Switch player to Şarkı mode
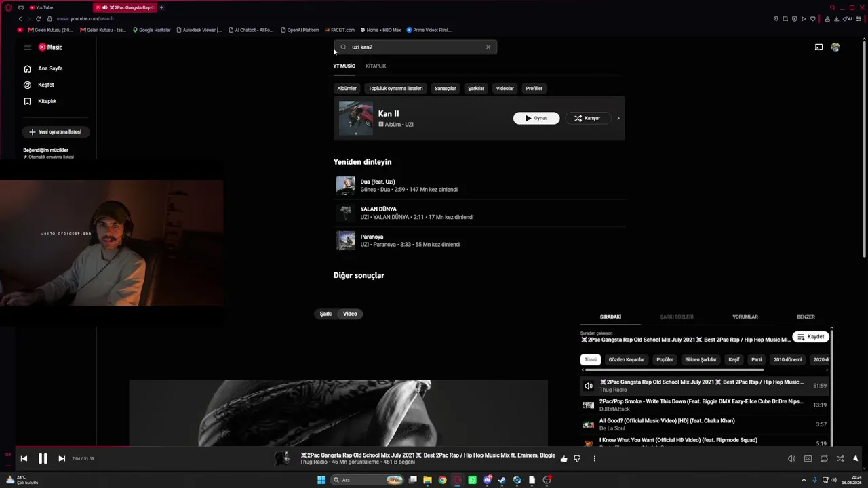868x488 pixels. pos(326,314)
